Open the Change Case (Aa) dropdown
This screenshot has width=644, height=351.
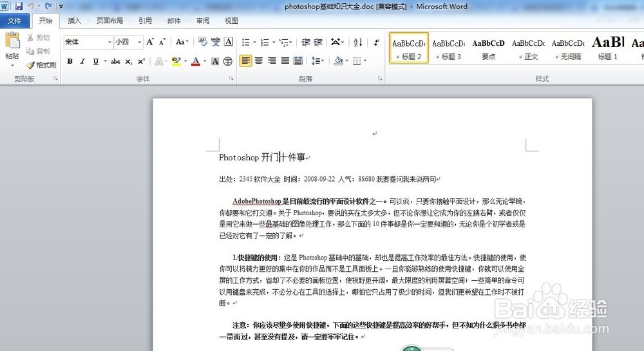182,42
